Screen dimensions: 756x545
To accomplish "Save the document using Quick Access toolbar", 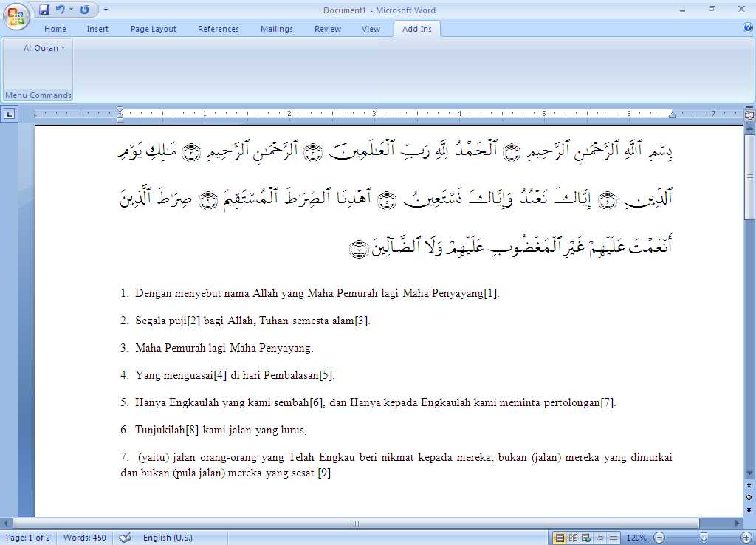I will pyautogui.click(x=44, y=10).
